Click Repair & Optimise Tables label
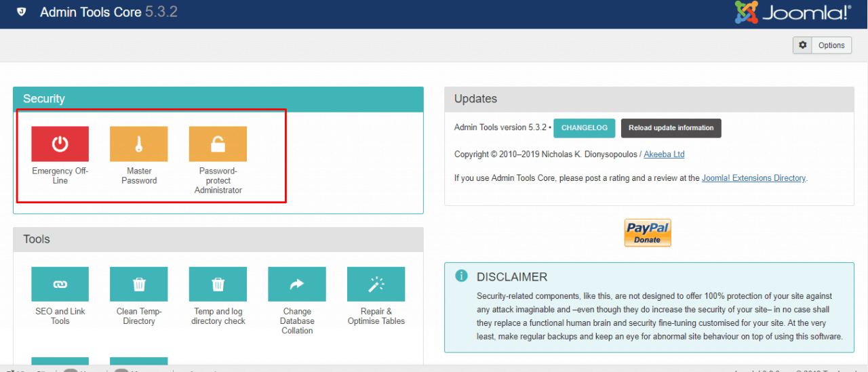The image size is (868, 372). tap(376, 316)
